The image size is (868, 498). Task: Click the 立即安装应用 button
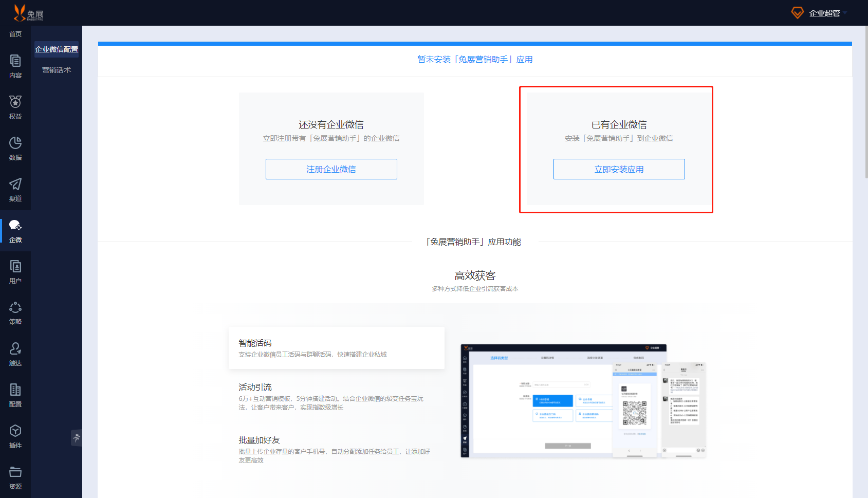[619, 169]
